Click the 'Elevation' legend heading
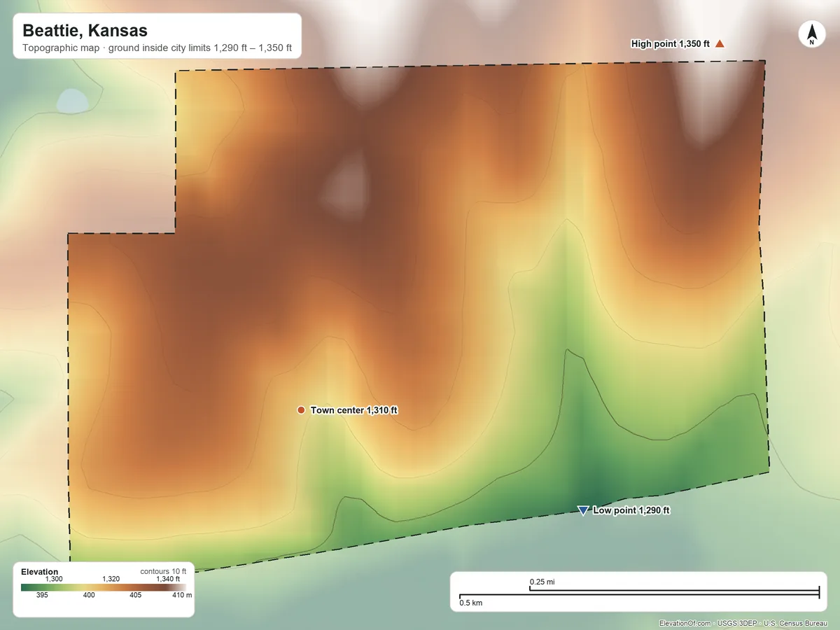The image size is (840, 630). (40, 572)
